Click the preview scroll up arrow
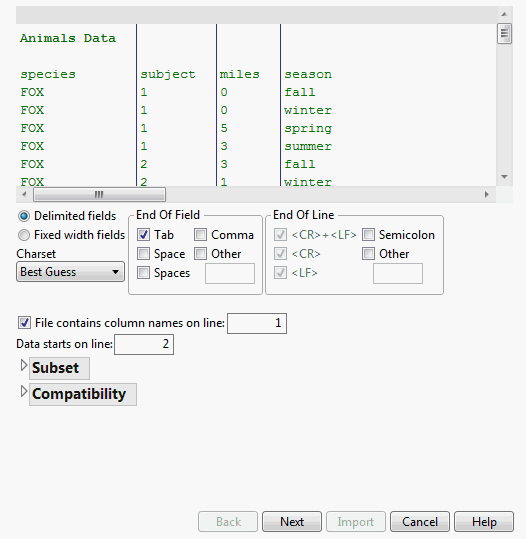 (x=504, y=14)
